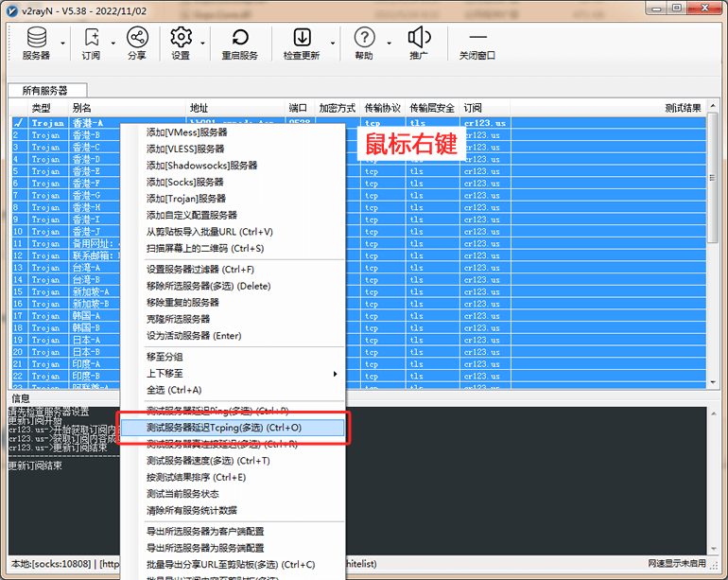Sort by the 传输协议 column header
This screenshot has width=728, height=580.
(x=383, y=108)
